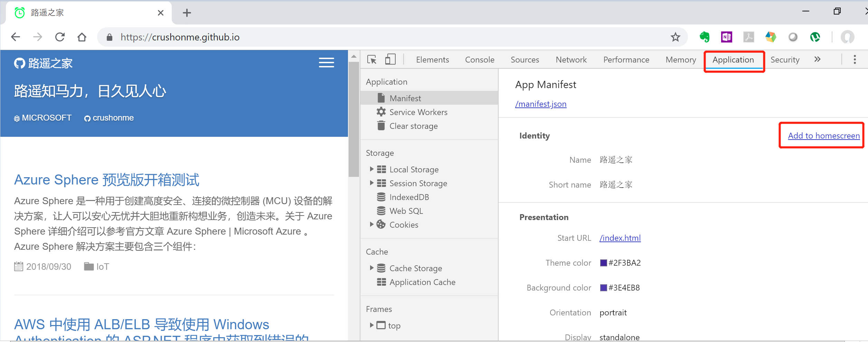The image size is (868, 342).
Task: Click the green uTorrent extension icon
Action: pos(815,37)
